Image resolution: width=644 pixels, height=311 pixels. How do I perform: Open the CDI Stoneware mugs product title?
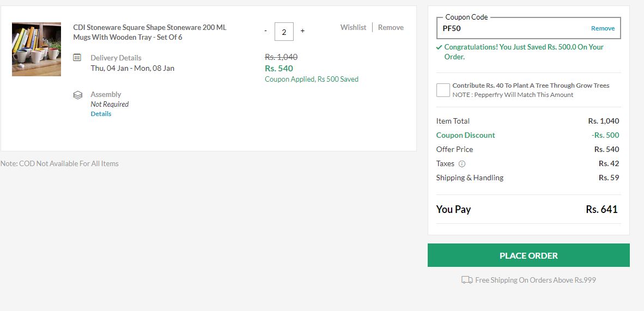pos(150,33)
